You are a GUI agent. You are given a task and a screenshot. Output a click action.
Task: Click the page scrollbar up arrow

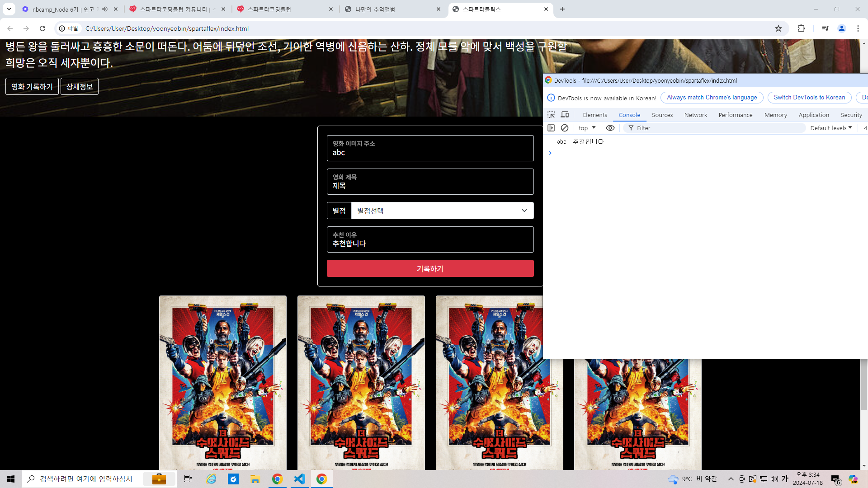pyautogui.click(x=864, y=43)
